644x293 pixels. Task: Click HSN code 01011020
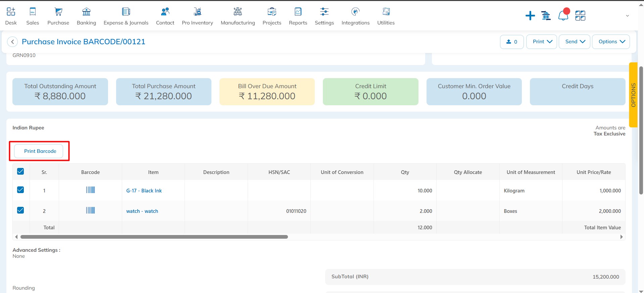point(296,211)
